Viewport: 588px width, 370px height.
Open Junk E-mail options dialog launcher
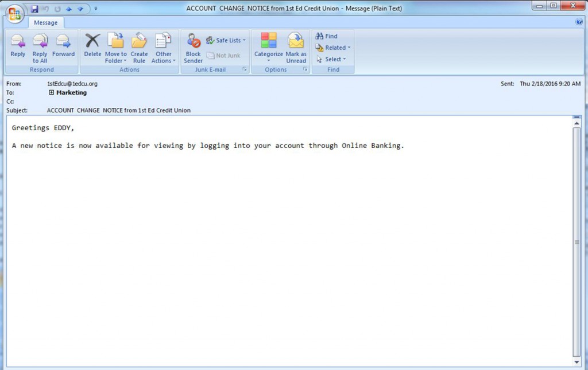pos(245,69)
